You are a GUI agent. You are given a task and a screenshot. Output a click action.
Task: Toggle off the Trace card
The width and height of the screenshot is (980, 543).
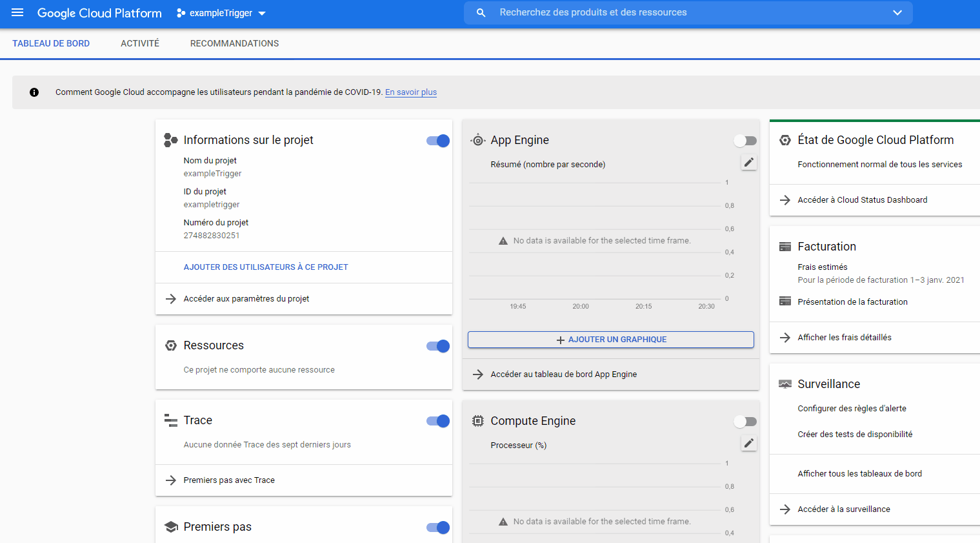[438, 421]
